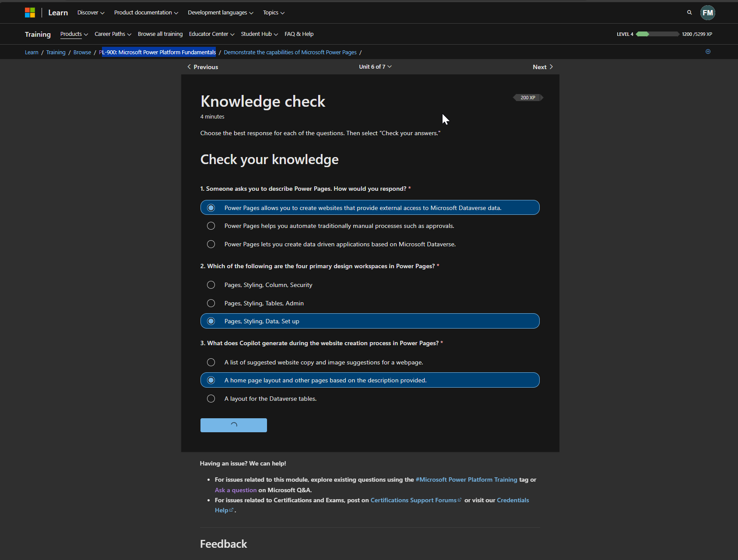Click the 200 XP badge

point(528,98)
